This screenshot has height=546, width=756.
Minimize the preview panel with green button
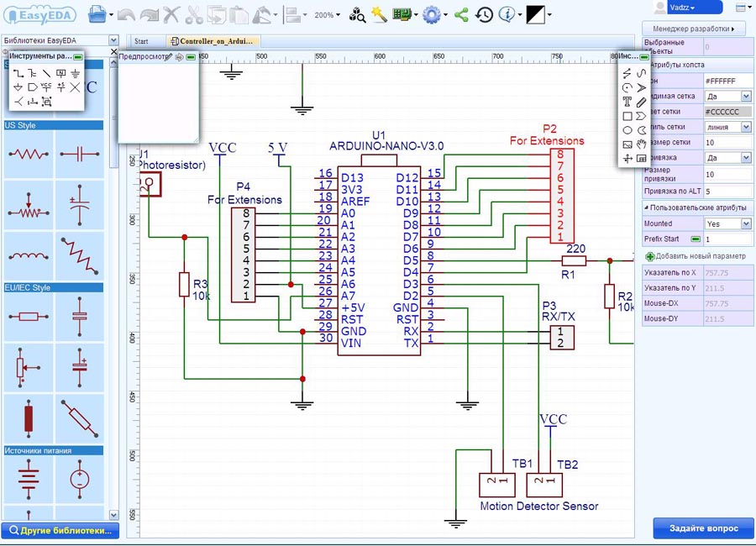tap(191, 57)
